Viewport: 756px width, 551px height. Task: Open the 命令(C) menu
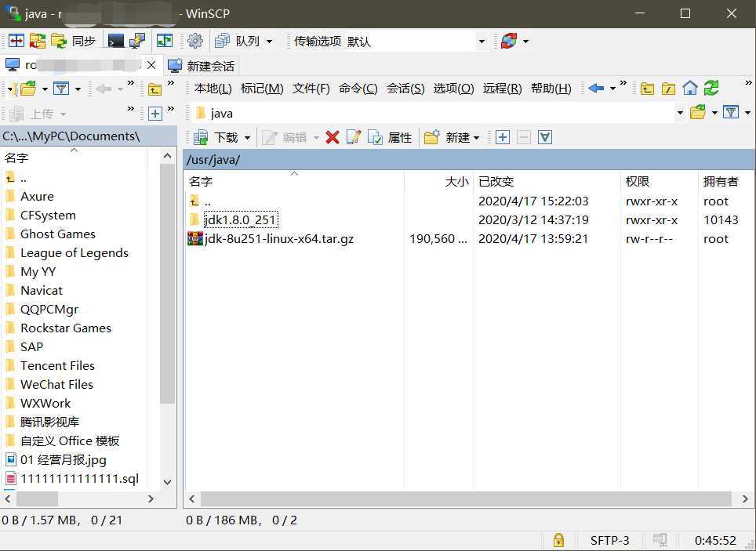tap(358, 89)
